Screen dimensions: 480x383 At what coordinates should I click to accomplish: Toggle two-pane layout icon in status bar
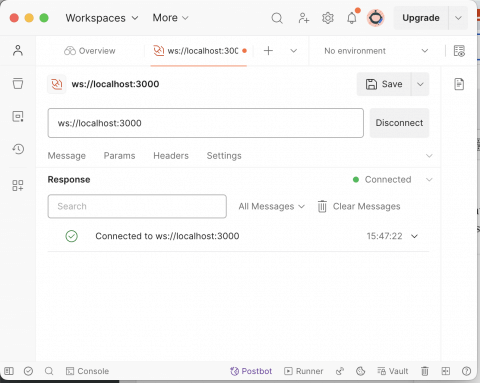pos(446,371)
